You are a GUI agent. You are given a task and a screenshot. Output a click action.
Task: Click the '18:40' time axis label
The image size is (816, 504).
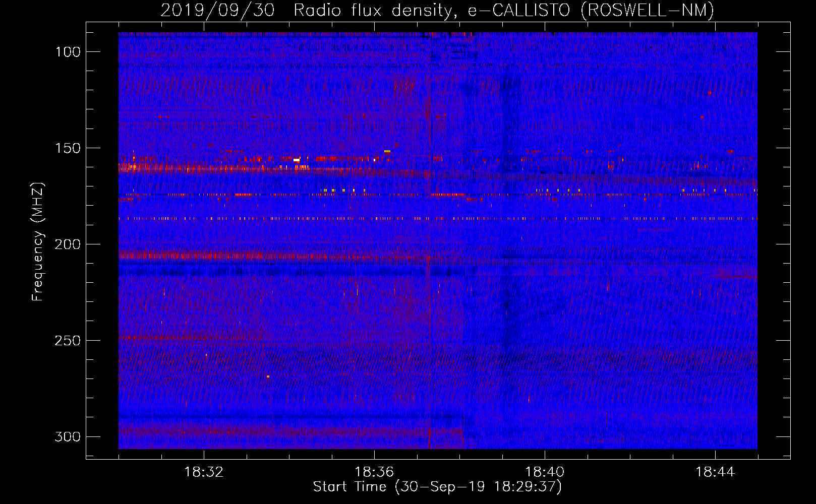[x=545, y=472]
